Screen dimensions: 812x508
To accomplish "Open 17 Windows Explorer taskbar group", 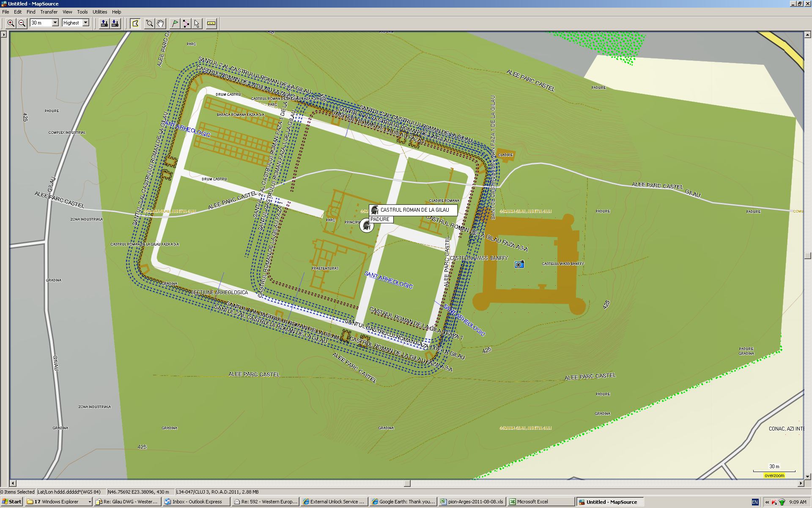I will [58, 502].
